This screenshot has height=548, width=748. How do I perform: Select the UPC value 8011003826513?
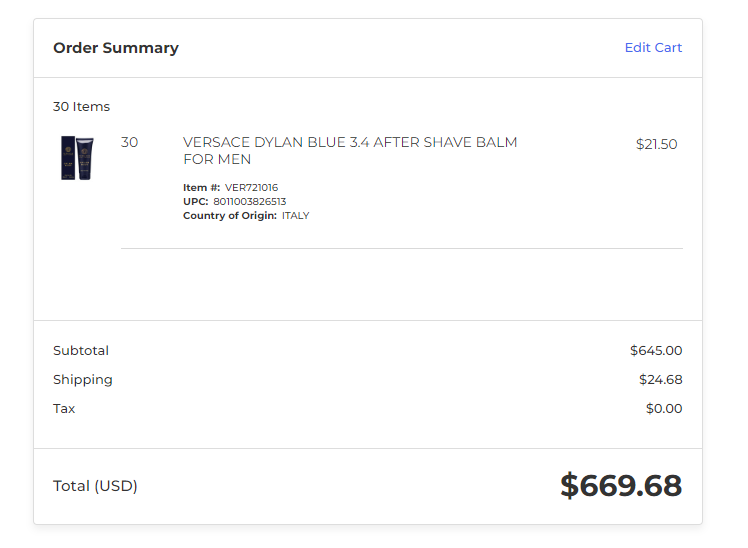[249, 201]
